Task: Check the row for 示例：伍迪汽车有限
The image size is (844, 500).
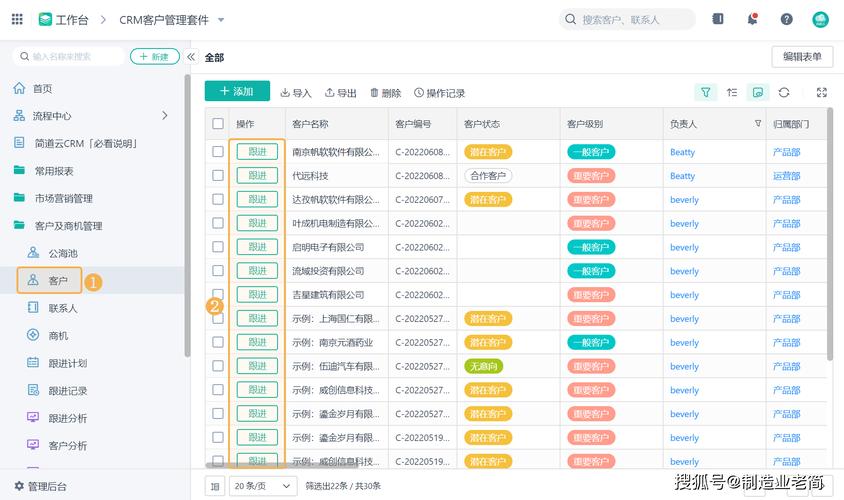Action: [x=217, y=366]
